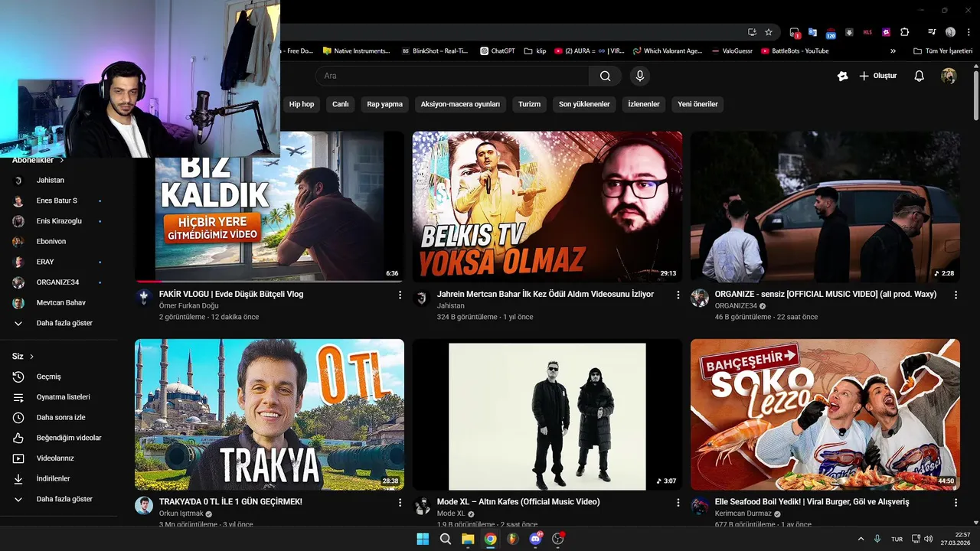The image size is (980, 551).
Task: Open the YouTube account avatar menu
Action: (x=949, y=76)
